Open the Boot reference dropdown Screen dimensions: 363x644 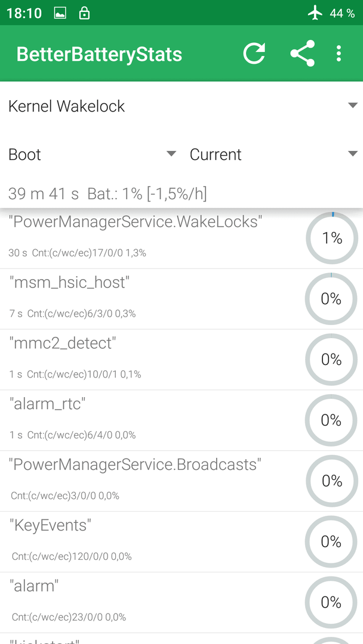(x=92, y=154)
